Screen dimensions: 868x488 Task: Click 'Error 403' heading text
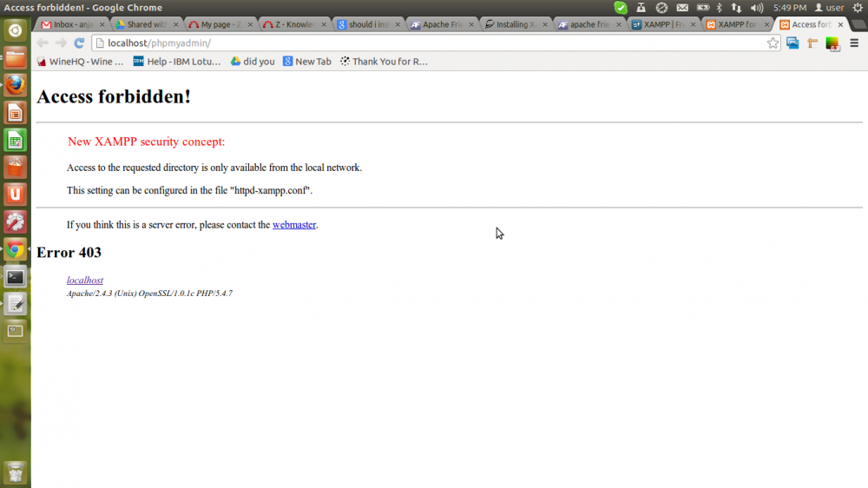pos(69,253)
